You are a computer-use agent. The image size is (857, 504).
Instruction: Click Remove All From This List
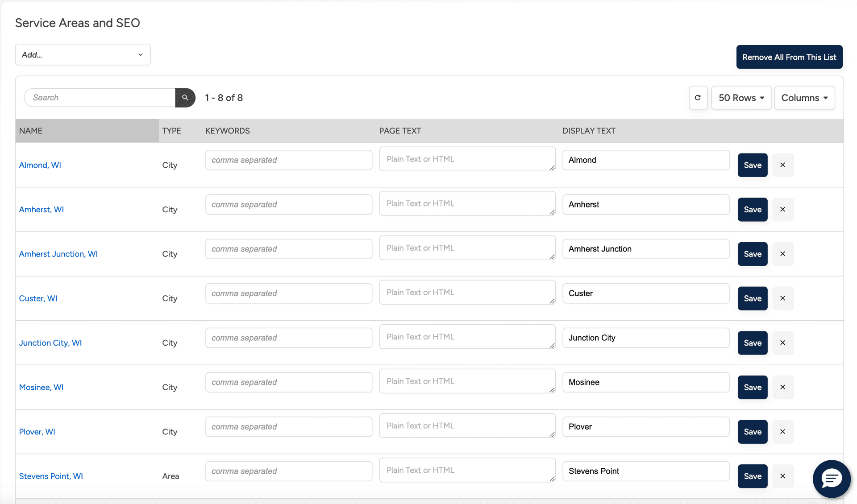[789, 57]
